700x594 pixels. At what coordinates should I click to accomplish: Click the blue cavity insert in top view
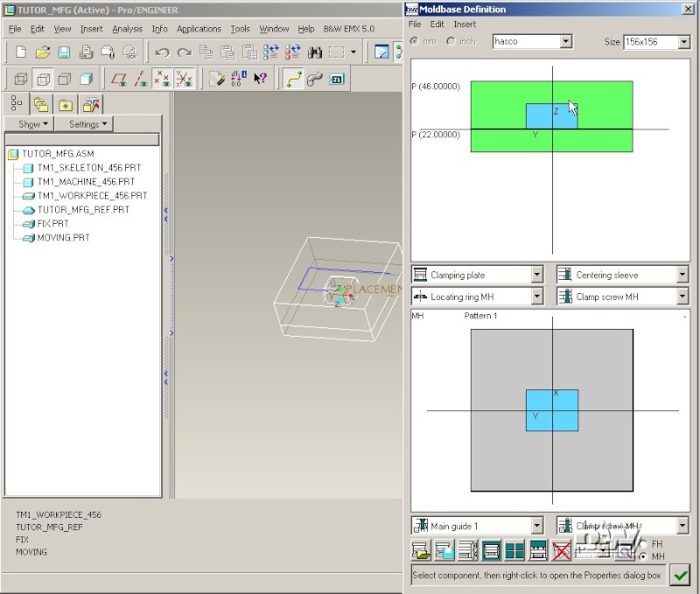click(x=552, y=410)
